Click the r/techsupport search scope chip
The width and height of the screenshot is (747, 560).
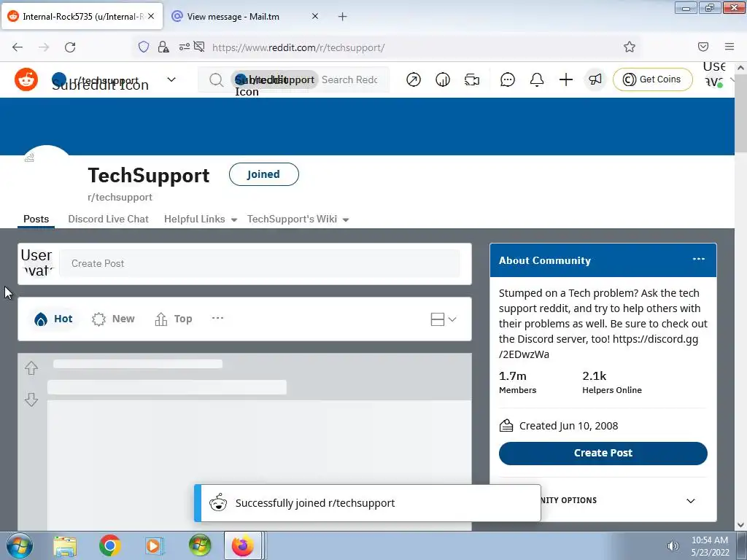[275, 79]
